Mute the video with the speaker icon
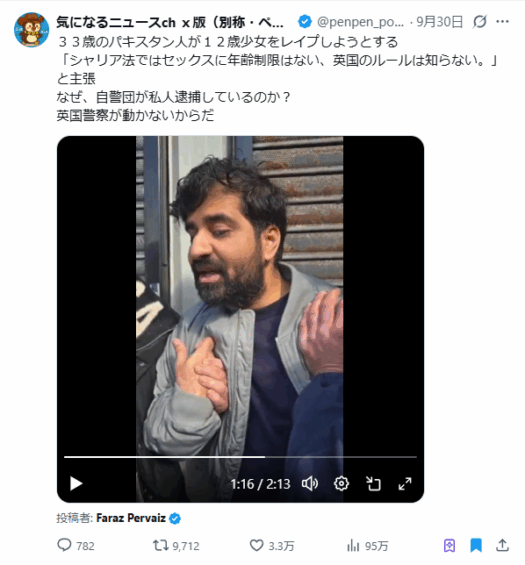This screenshot has width=525, height=565. [310, 484]
